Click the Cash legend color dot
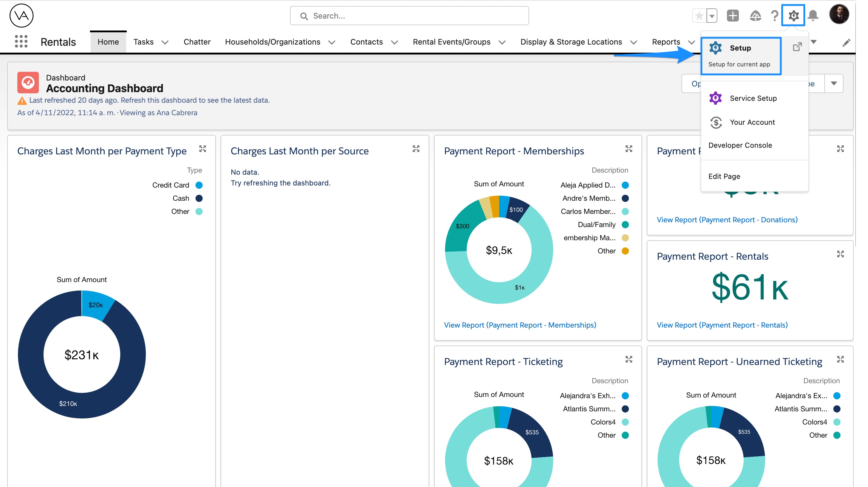868x487 pixels. tap(199, 198)
